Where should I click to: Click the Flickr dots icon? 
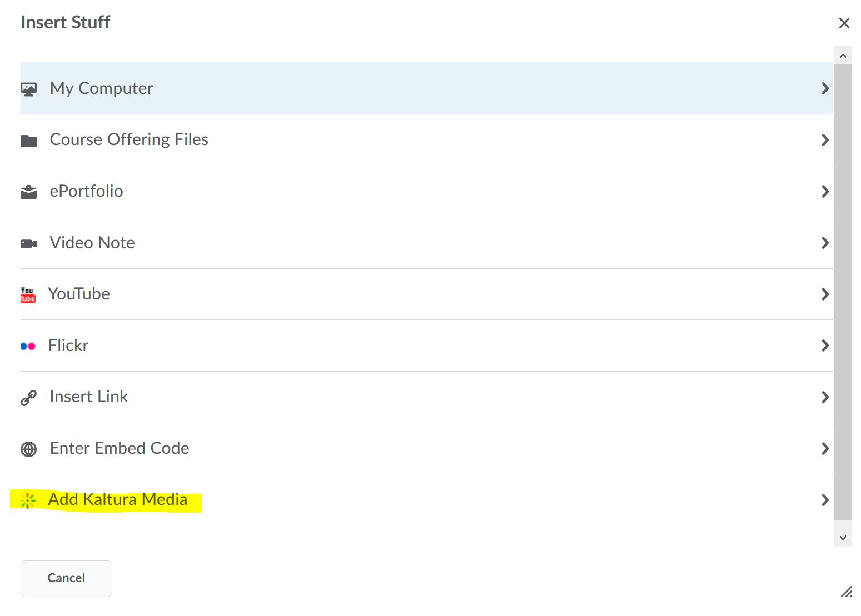pyautogui.click(x=28, y=346)
